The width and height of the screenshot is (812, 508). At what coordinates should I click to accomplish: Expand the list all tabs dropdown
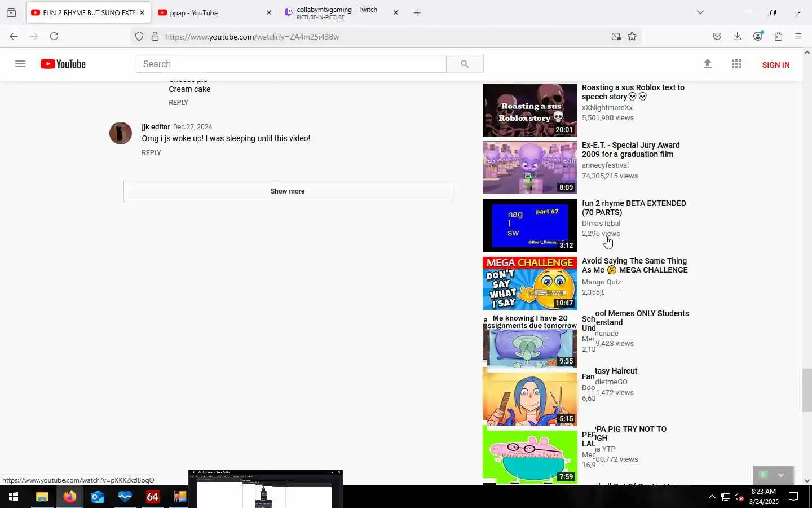pos(700,12)
